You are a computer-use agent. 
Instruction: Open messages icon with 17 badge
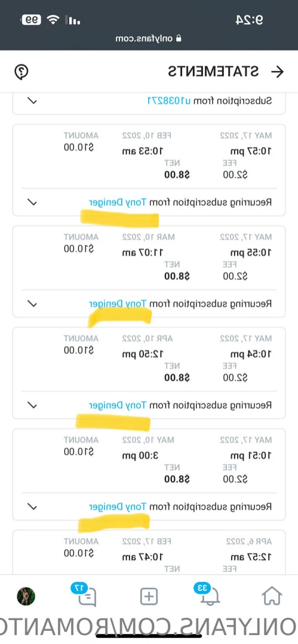pyautogui.click(x=86, y=594)
